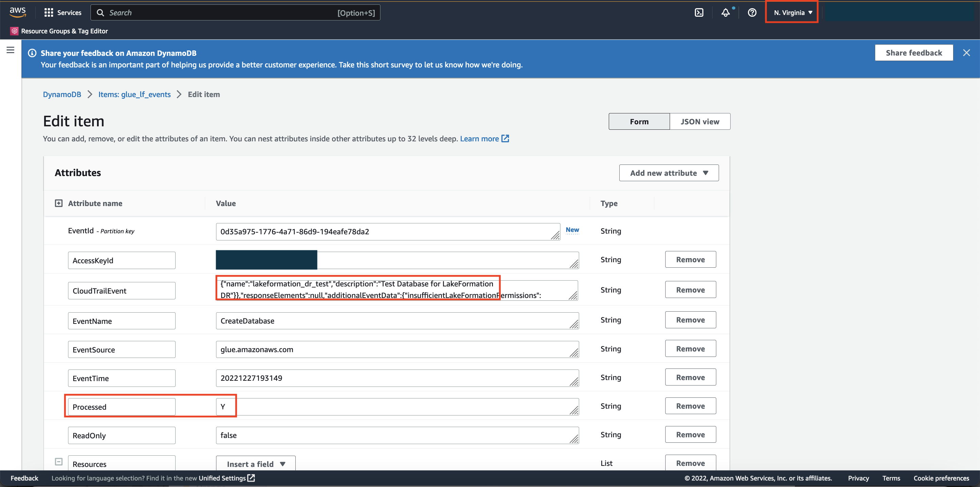Open the Privacy footer link

pyautogui.click(x=858, y=478)
